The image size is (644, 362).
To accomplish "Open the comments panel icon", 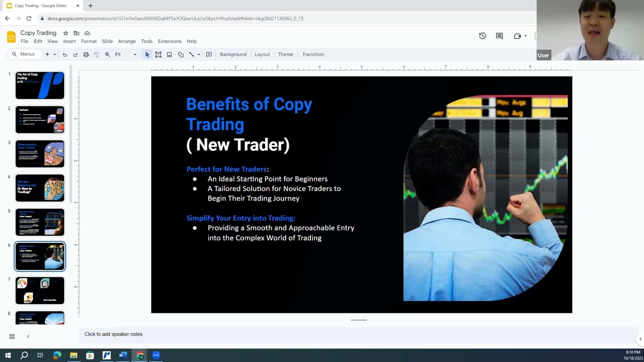I will pos(500,36).
